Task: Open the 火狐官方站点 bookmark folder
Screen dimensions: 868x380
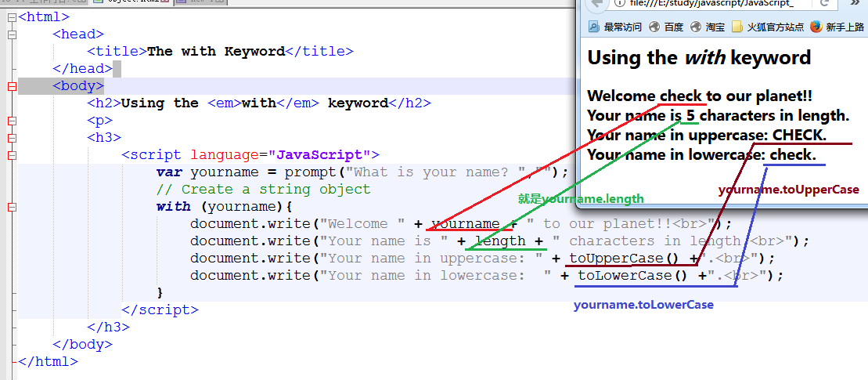Action: tap(768, 27)
